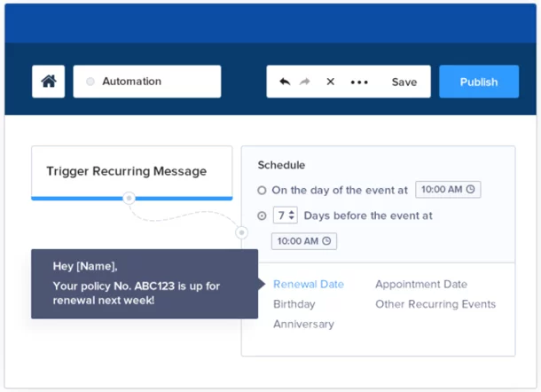Click the days stepper arrows next to 7
541x392 pixels.
292,215
